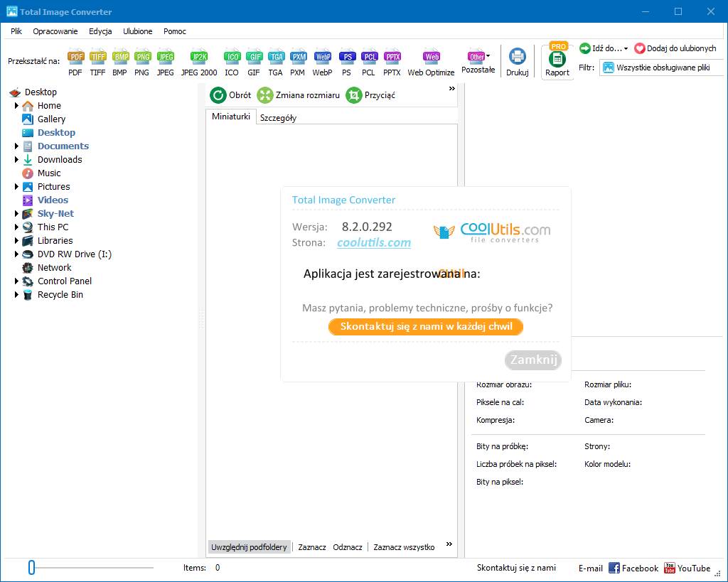Choose BMP as the output format
Screen dimensions: 728x582
[x=119, y=62]
